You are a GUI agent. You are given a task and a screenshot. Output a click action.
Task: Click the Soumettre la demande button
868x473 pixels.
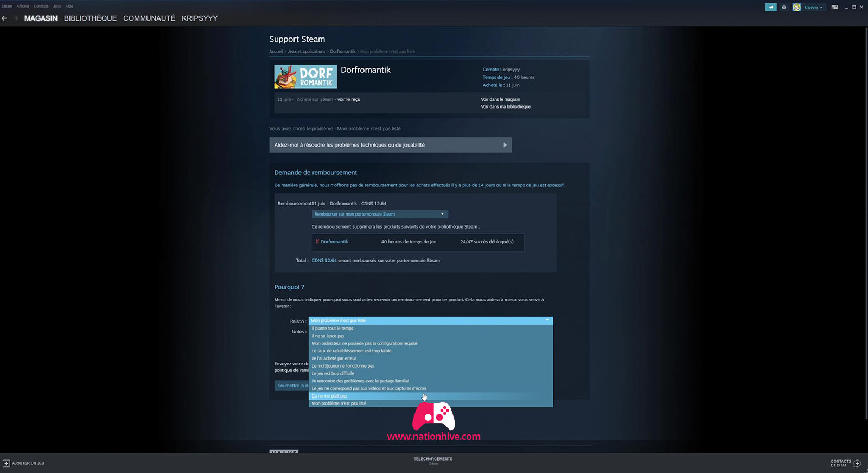tap(292, 386)
